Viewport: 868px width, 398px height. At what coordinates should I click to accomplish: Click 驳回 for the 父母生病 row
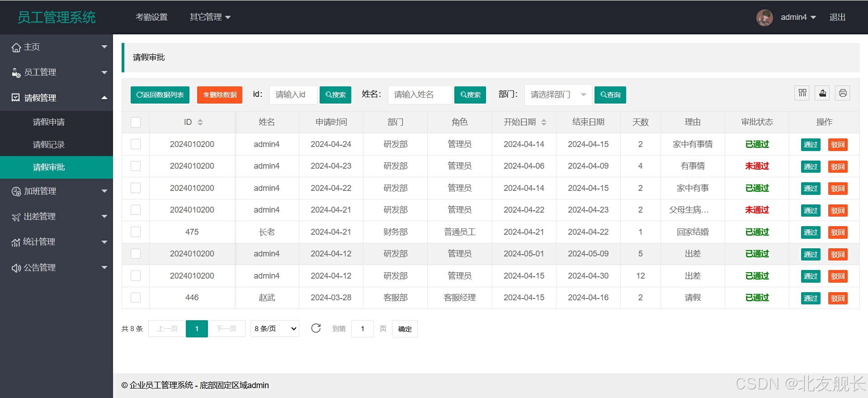click(838, 210)
